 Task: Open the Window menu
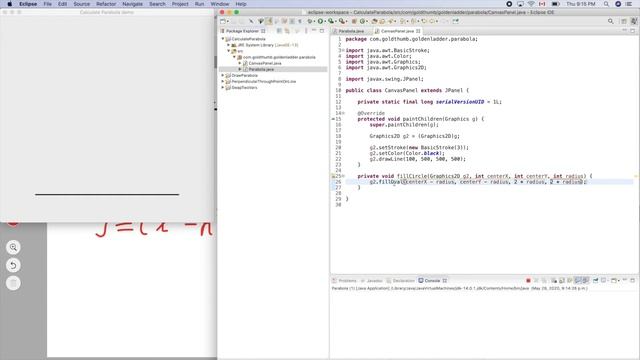point(220,4)
